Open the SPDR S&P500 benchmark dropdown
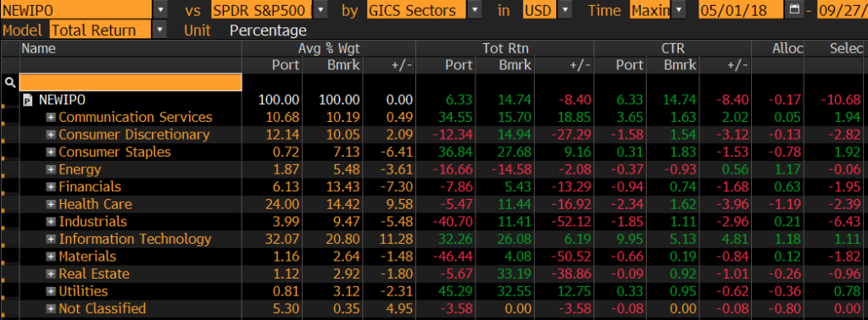The width and height of the screenshot is (868, 320). pos(320,9)
